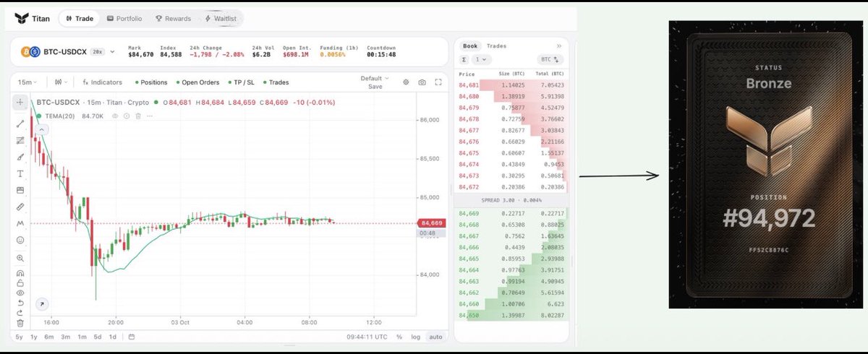Collapse the indicator legend chevron
The height and width of the screenshot is (354, 868).
42,129
